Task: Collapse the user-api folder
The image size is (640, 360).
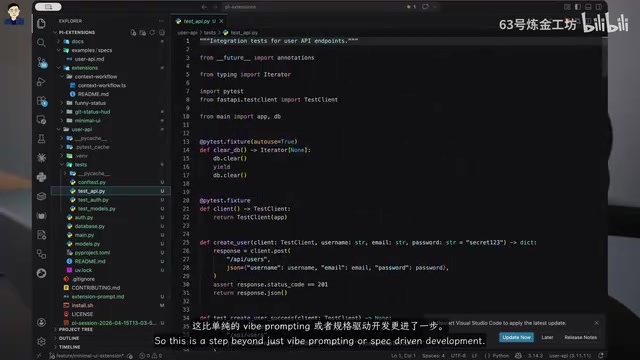Action: (x=110, y=129)
